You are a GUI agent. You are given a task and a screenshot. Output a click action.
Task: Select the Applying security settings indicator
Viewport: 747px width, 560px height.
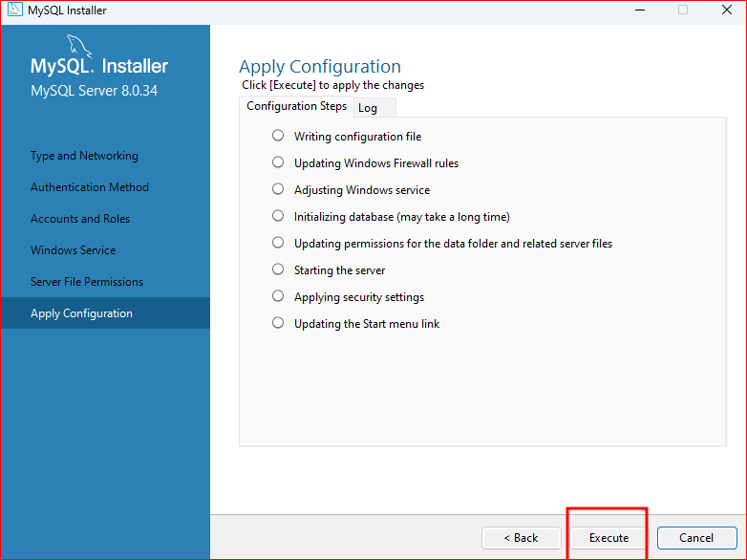pyautogui.click(x=278, y=295)
